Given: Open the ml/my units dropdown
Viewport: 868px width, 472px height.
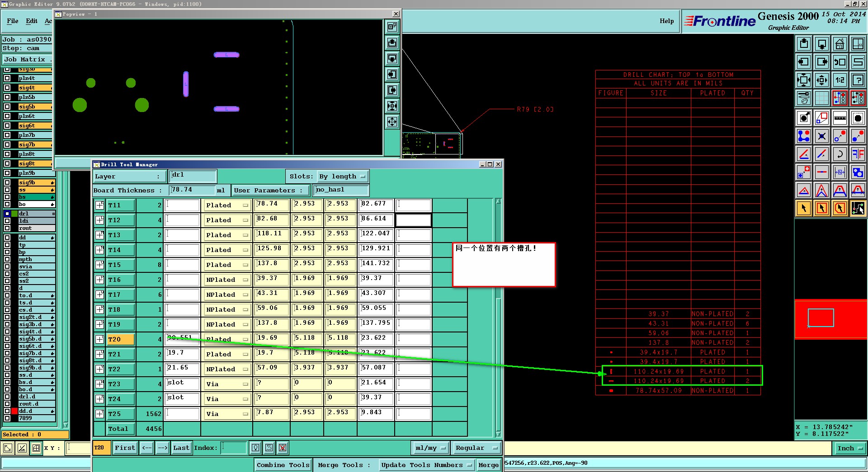Looking at the screenshot, I should [x=431, y=448].
